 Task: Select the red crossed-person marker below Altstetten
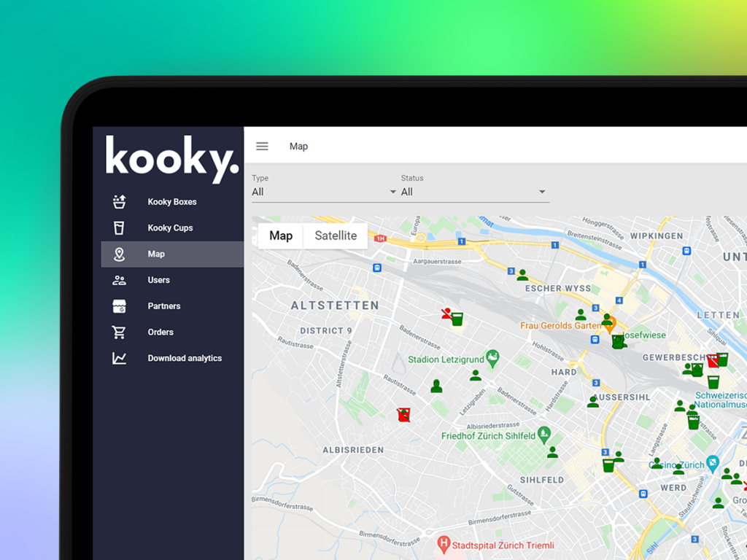coord(446,314)
